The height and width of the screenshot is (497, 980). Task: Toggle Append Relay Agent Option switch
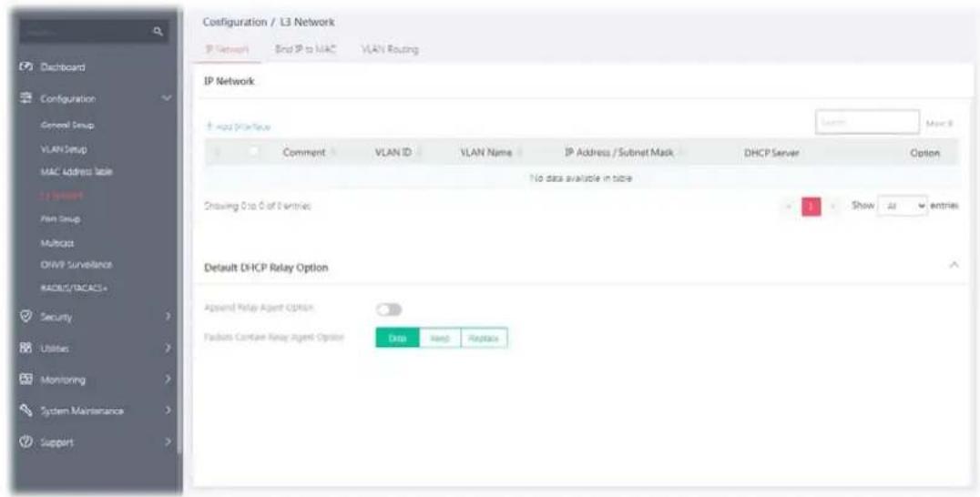(389, 309)
